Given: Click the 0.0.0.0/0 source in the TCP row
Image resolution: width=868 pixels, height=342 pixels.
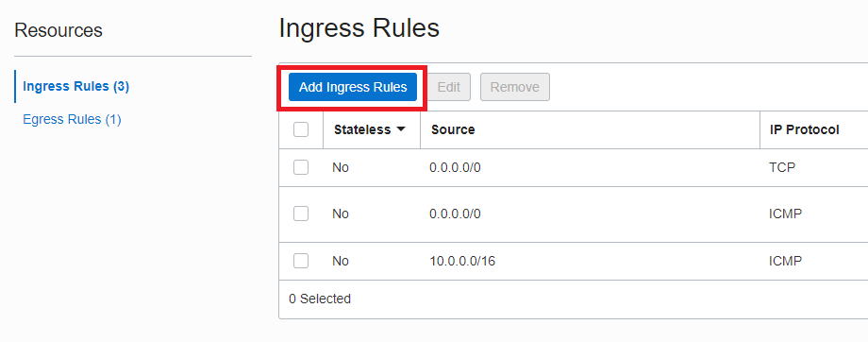Looking at the screenshot, I should click(455, 167).
